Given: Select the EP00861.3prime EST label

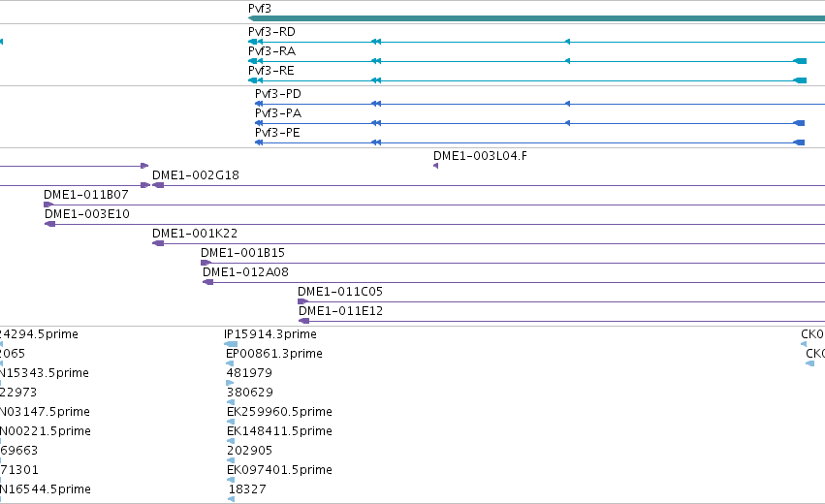Looking at the screenshot, I should click(x=274, y=354).
